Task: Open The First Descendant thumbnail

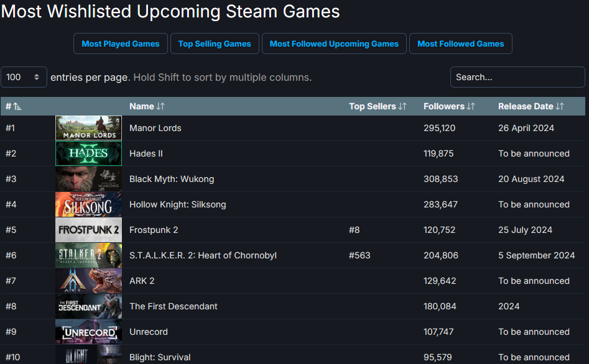Action: [89, 307]
